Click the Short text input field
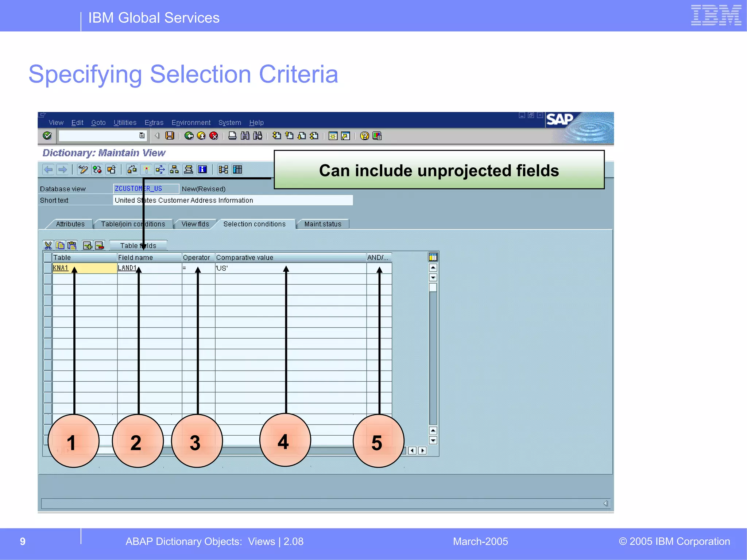 (x=233, y=200)
